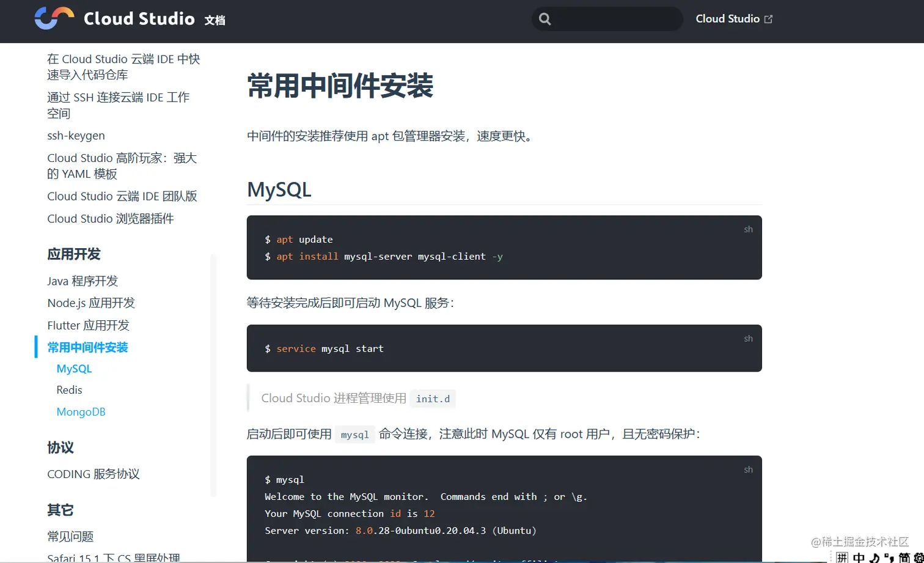
Task: Open Java 程序开发 page
Action: pyautogui.click(x=82, y=281)
